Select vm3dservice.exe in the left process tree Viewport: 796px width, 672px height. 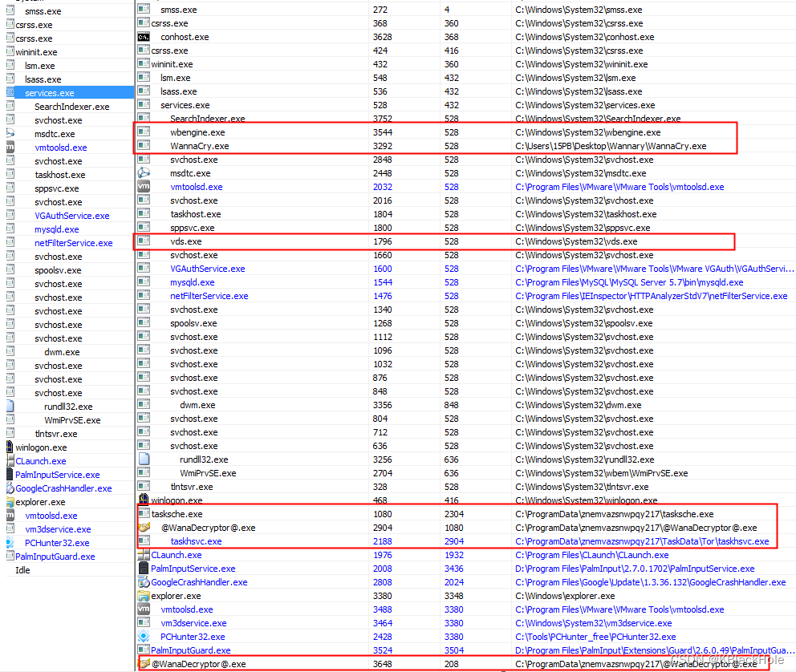tap(58, 529)
